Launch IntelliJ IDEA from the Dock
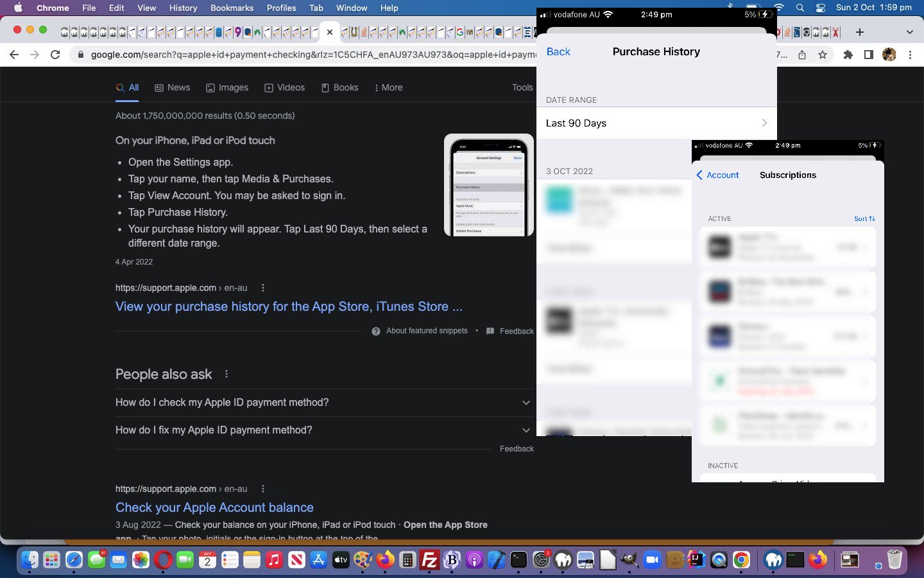This screenshot has height=578, width=924. point(696,560)
